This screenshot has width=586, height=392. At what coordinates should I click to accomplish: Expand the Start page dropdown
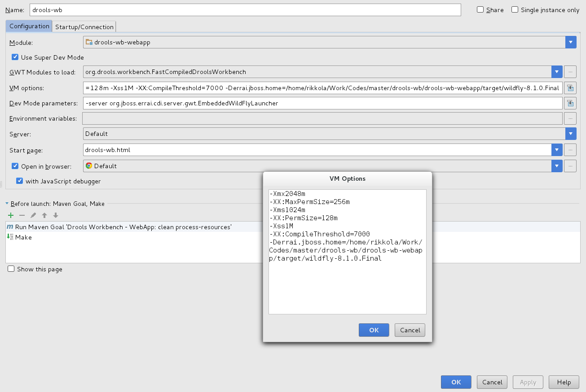[557, 150]
